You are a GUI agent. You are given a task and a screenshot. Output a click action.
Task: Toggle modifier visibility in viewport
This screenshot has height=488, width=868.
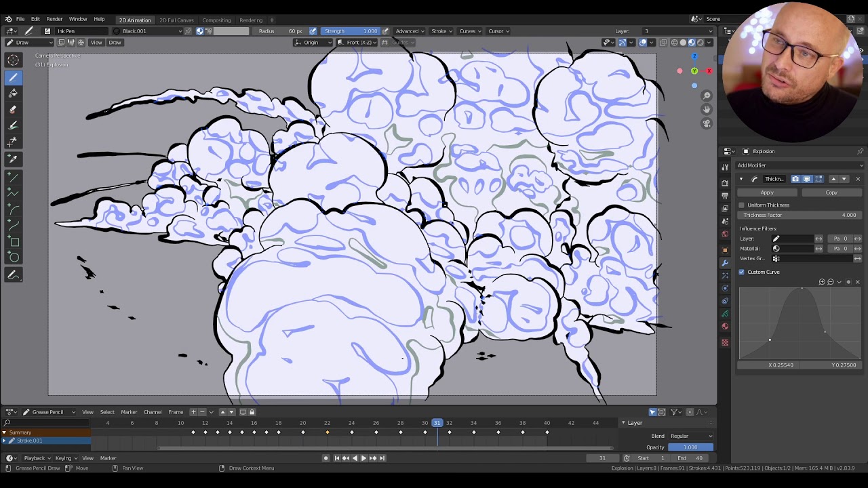807,179
